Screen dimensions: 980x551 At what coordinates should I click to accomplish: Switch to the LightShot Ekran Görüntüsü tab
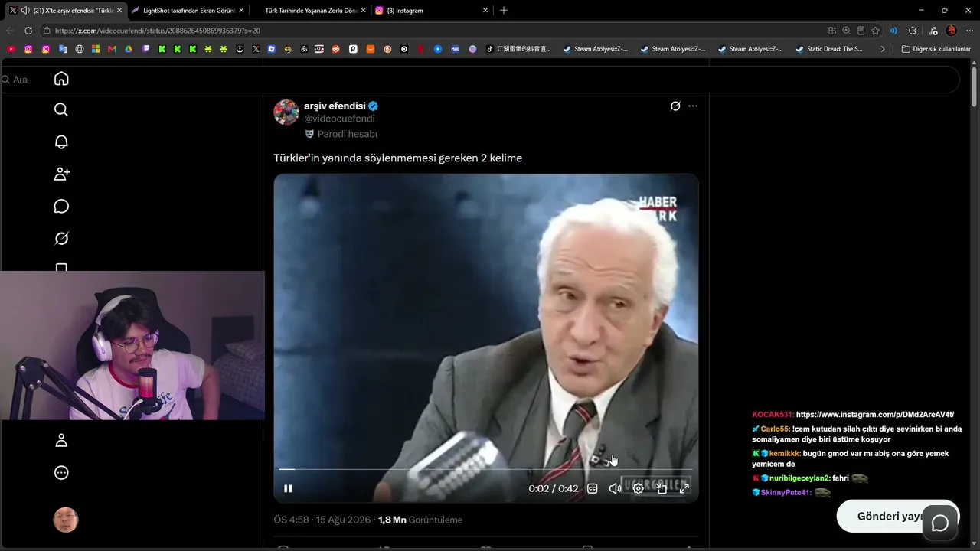188,11
